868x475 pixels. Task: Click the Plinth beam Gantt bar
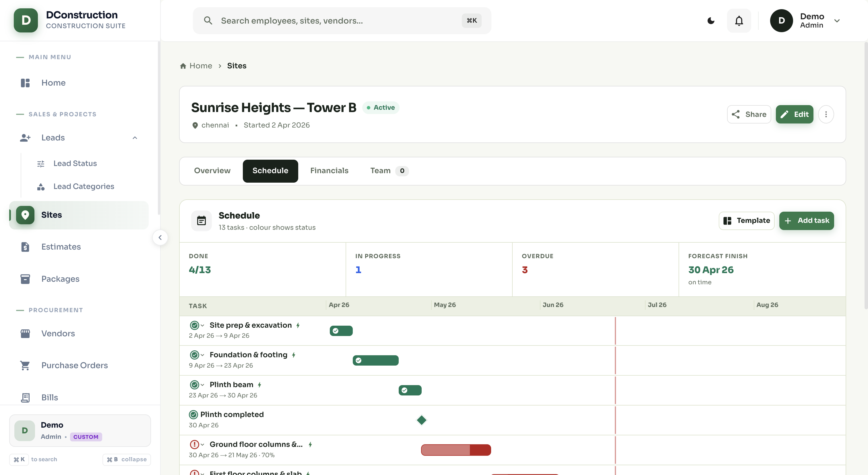pyautogui.click(x=410, y=390)
